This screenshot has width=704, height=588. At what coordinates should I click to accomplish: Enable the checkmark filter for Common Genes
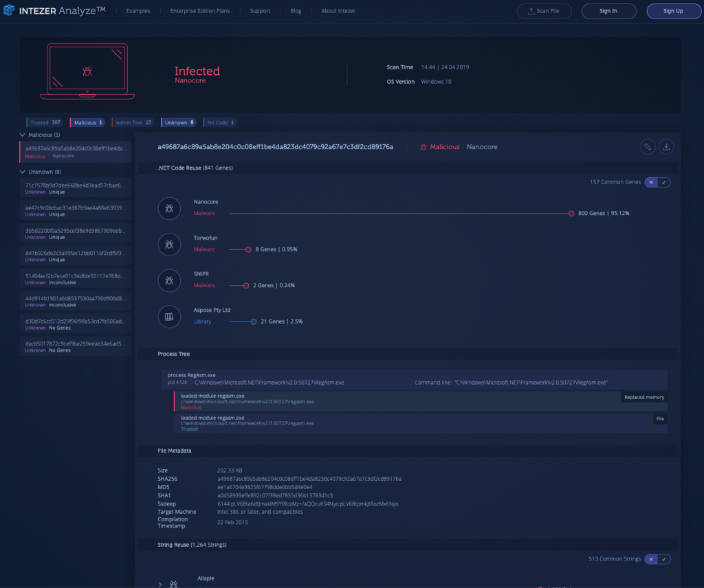(x=665, y=182)
